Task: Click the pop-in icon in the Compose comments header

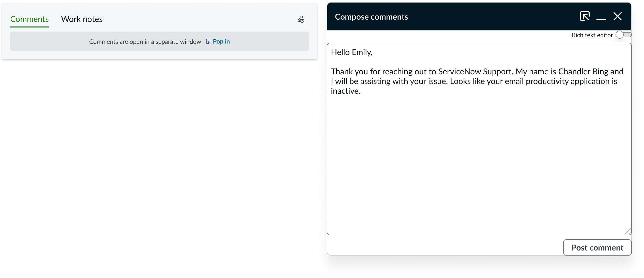Action: (585, 16)
